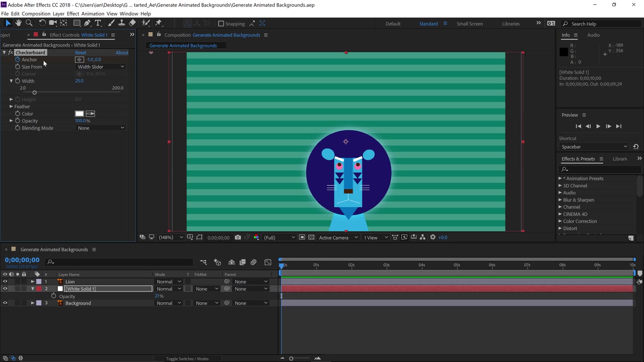The image size is (644, 362).
Task: Toggle the transparency grid in viewer
Action: (311, 237)
